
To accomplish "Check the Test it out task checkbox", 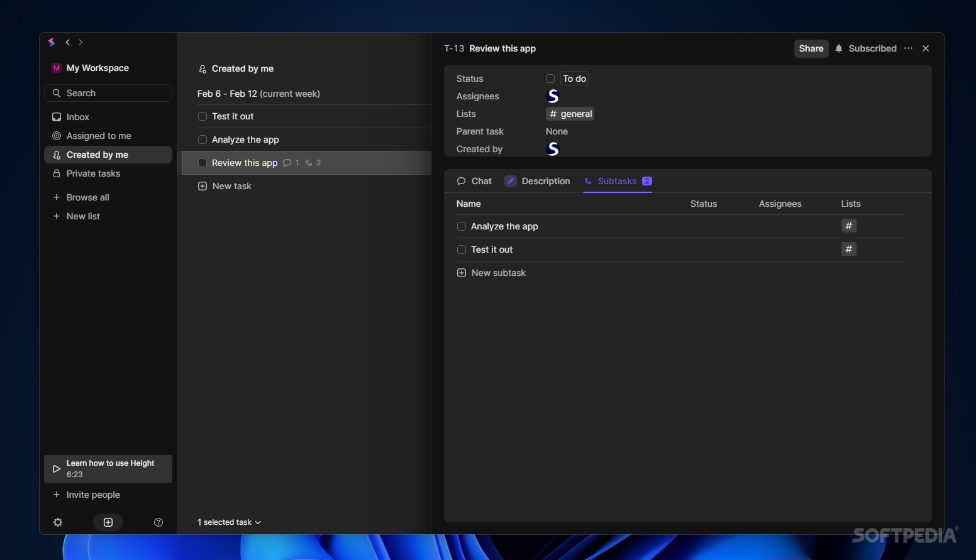I will pos(202,116).
